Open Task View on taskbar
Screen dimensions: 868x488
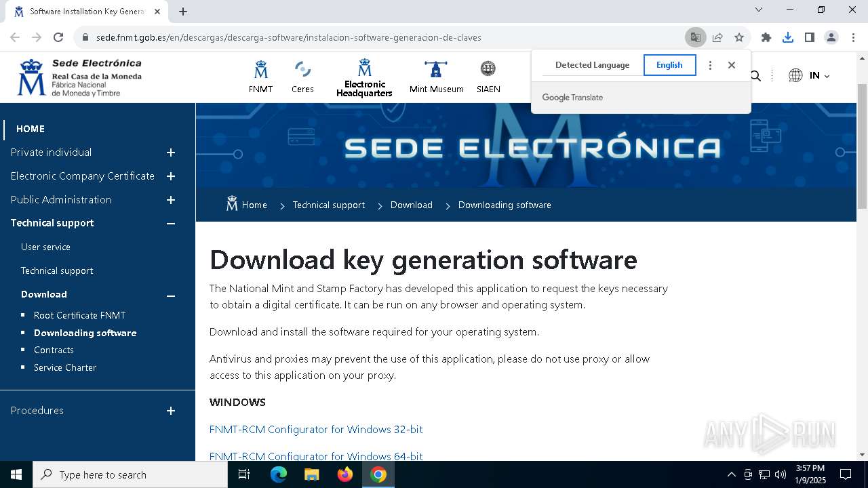click(x=244, y=474)
